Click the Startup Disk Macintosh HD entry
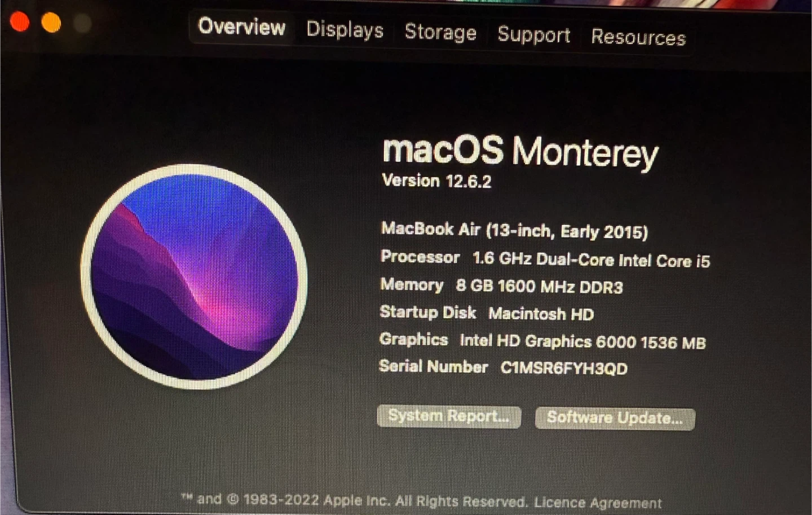Image resolution: width=812 pixels, height=515 pixels. coord(487,313)
